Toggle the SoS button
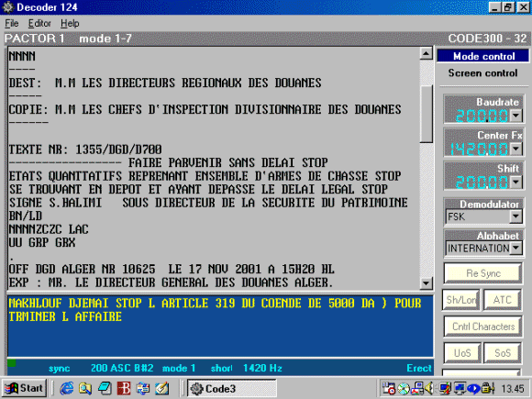Screen dimensions: 532x399 503,353
